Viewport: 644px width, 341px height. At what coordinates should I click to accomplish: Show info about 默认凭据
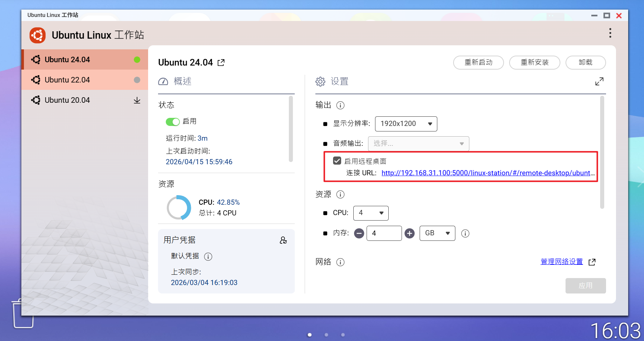[208, 257]
